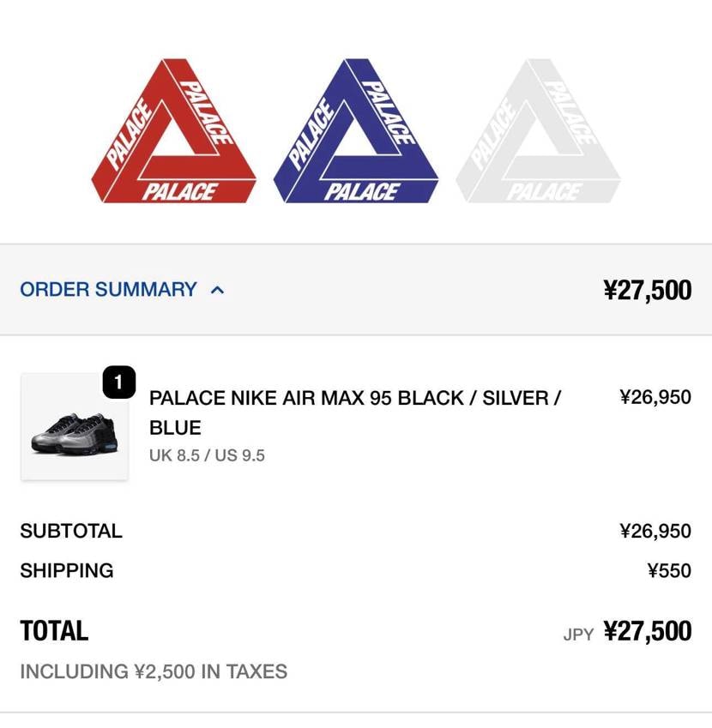The width and height of the screenshot is (712, 728).
Task: Click the ¥27,500 amount in the summary header
Action: [647, 290]
